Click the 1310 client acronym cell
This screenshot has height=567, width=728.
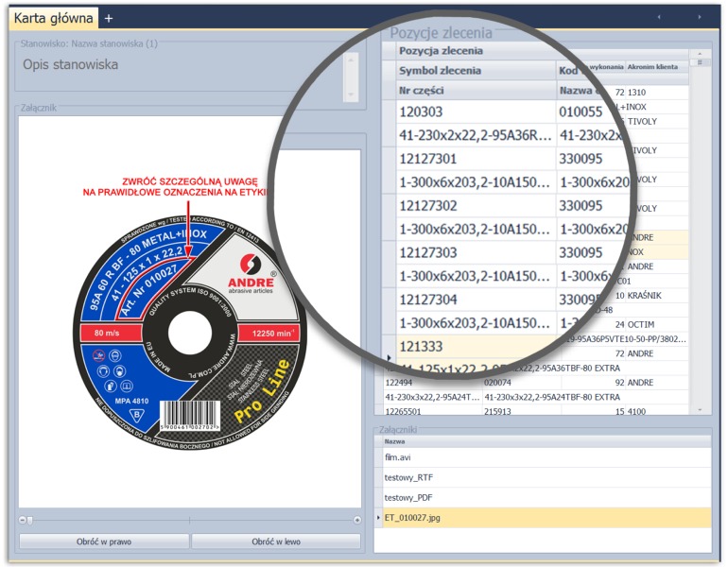pyautogui.click(x=656, y=93)
